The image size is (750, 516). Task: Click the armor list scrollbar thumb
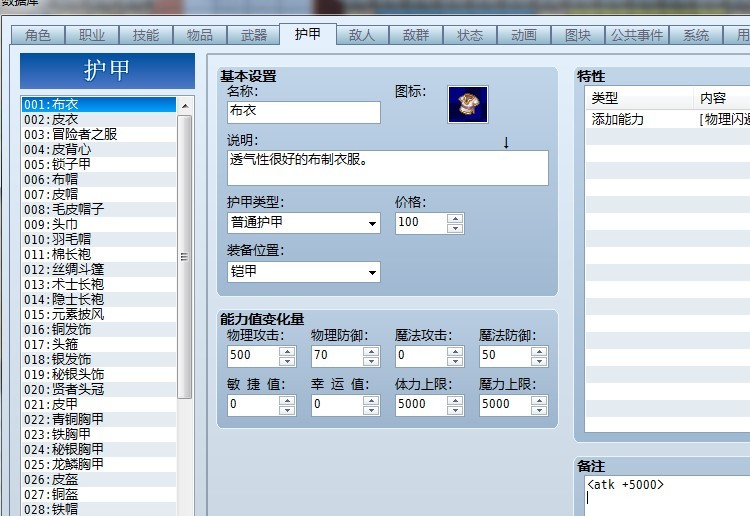185,257
